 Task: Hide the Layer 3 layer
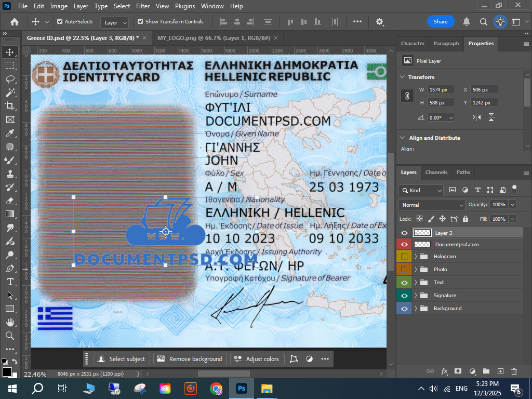[404, 233]
